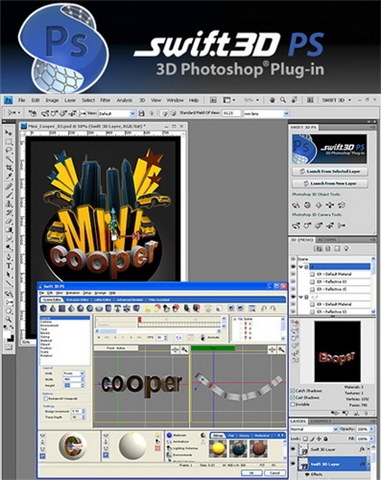Open the Normal blend mode dropdown
Viewport: 381px width, 480px height.
[314, 429]
